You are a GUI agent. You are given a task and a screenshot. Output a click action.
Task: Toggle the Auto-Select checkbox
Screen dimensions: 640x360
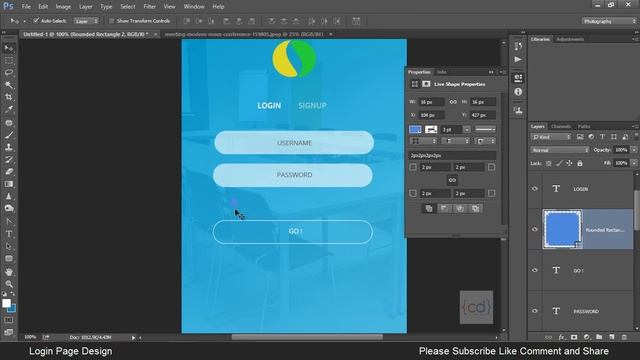36,20
